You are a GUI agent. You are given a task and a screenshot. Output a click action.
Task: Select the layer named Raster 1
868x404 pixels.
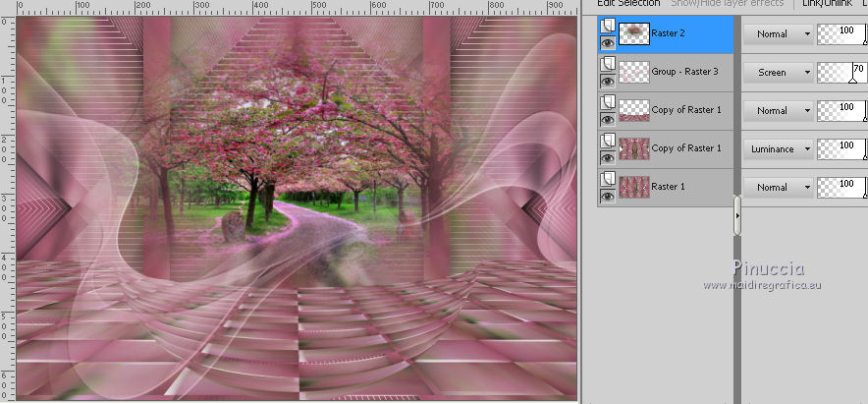click(x=668, y=186)
